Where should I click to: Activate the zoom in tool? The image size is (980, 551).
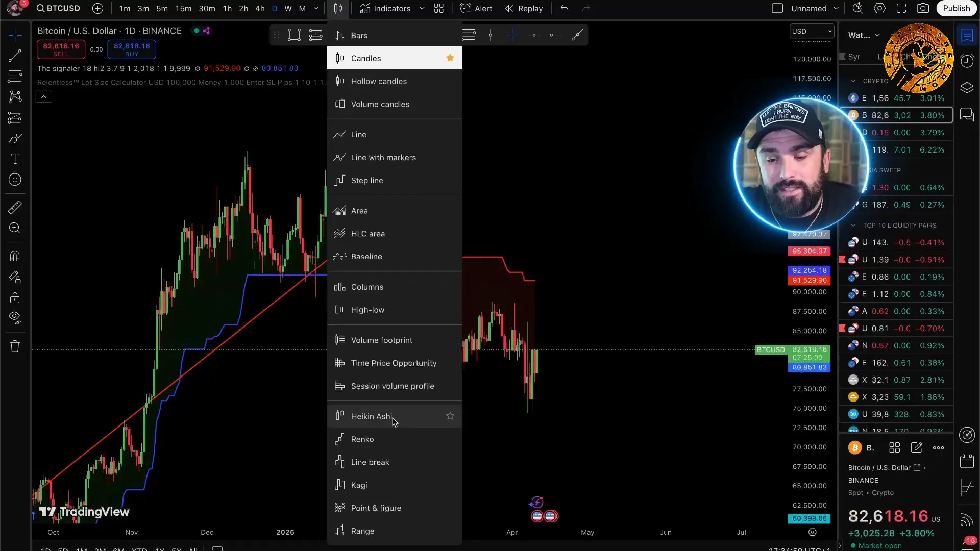point(15,228)
